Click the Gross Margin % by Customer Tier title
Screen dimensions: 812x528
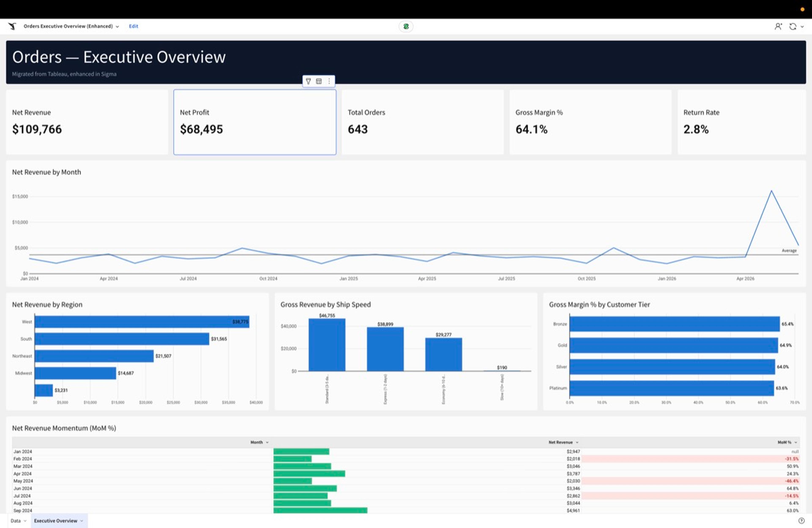point(599,304)
